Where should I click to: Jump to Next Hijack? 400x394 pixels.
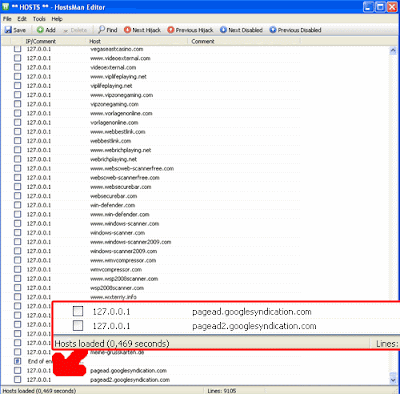pos(142,30)
